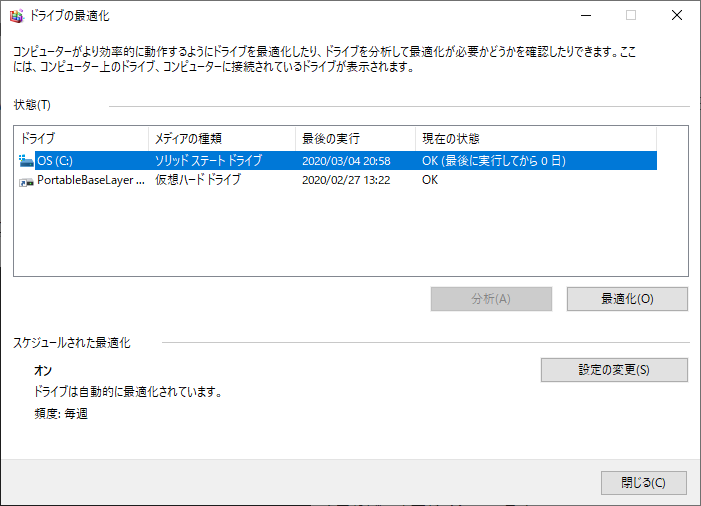The width and height of the screenshot is (701, 506).
Task: Open 設定の変更(S) schedule settings
Action: [614, 370]
